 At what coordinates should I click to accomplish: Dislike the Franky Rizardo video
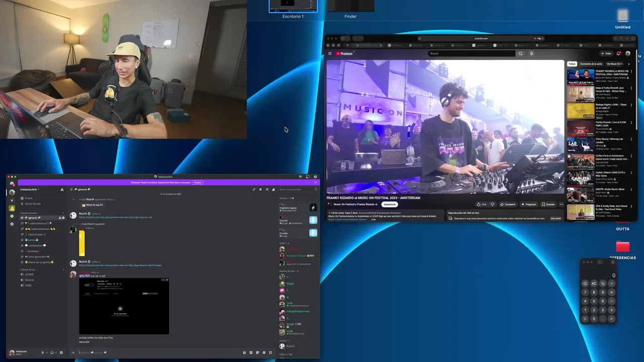493,204
